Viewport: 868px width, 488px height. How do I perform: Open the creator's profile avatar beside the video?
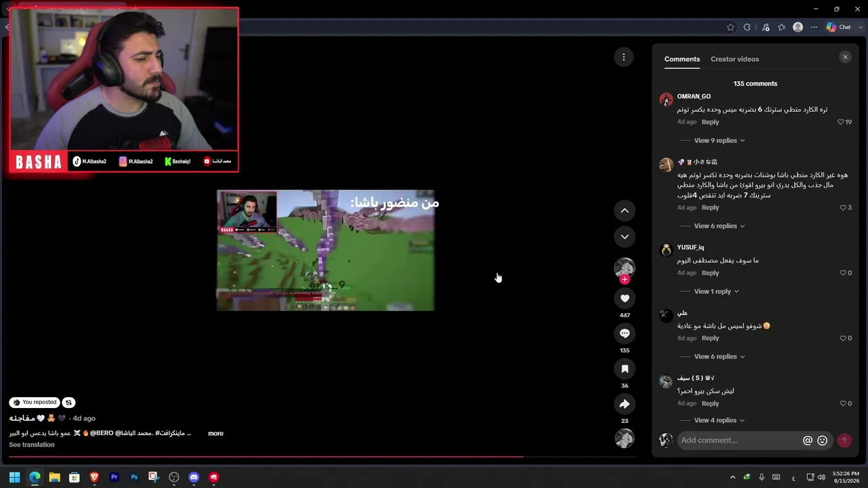(x=625, y=268)
